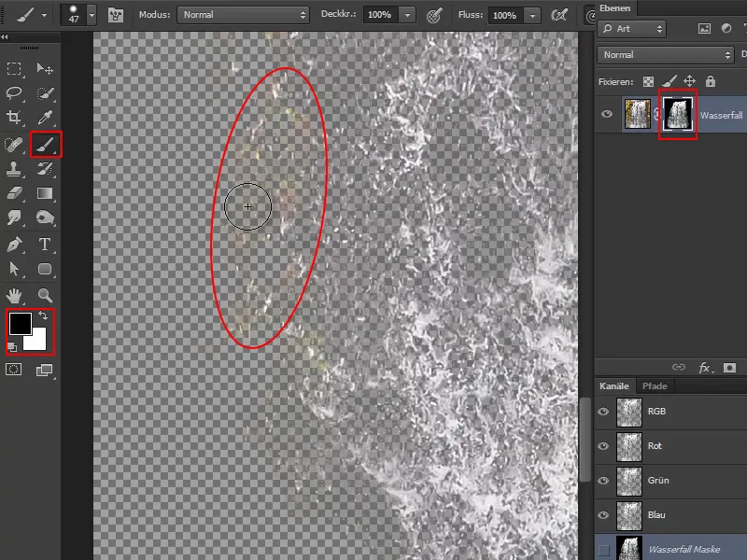Open the brush panel toggle icon

(x=115, y=15)
